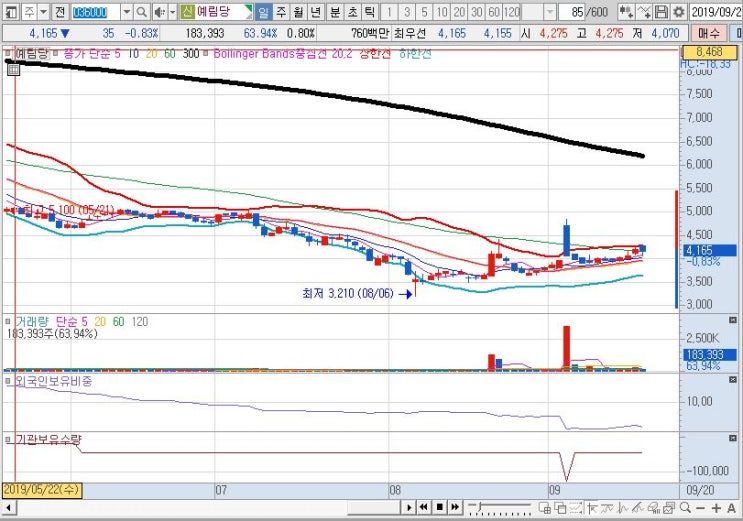Close the 외국인보유비중 panel with its corner button
The height and width of the screenshot is (521, 743).
coord(733,380)
